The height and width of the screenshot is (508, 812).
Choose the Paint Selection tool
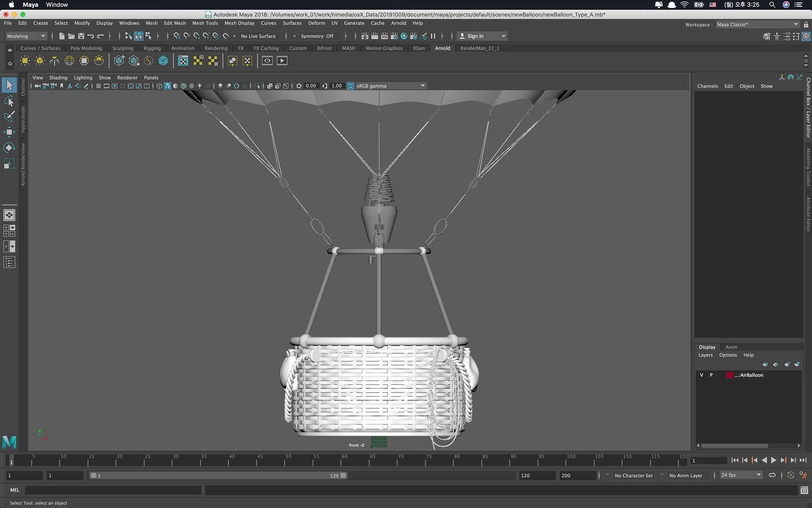(x=9, y=116)
